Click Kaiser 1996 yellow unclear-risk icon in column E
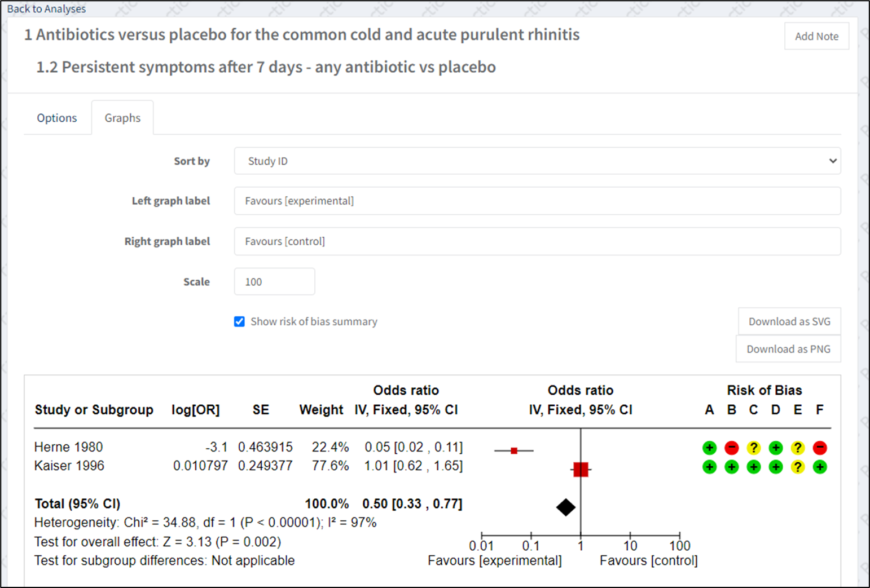The width and height of the screenshot is (870, 588). pyautogui.click(x=797, y=467)
